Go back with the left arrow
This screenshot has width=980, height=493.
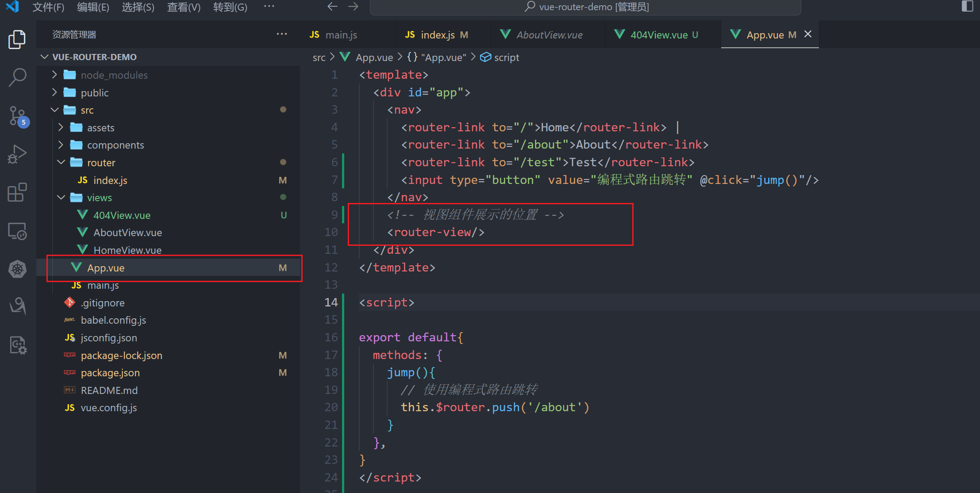332,7
